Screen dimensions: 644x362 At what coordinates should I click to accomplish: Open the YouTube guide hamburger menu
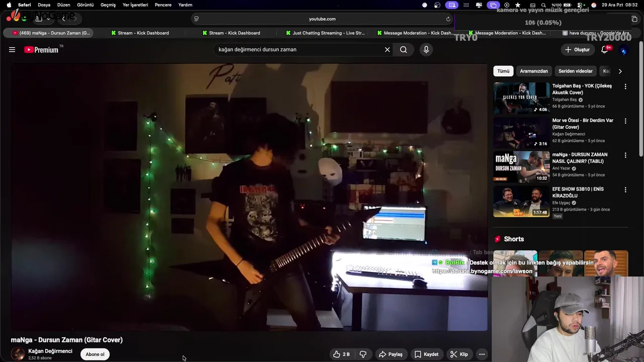(12, 50)
